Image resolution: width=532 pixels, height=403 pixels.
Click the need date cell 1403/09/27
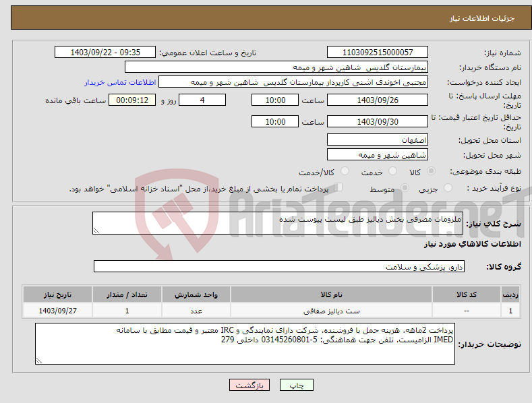coord(58,311)
